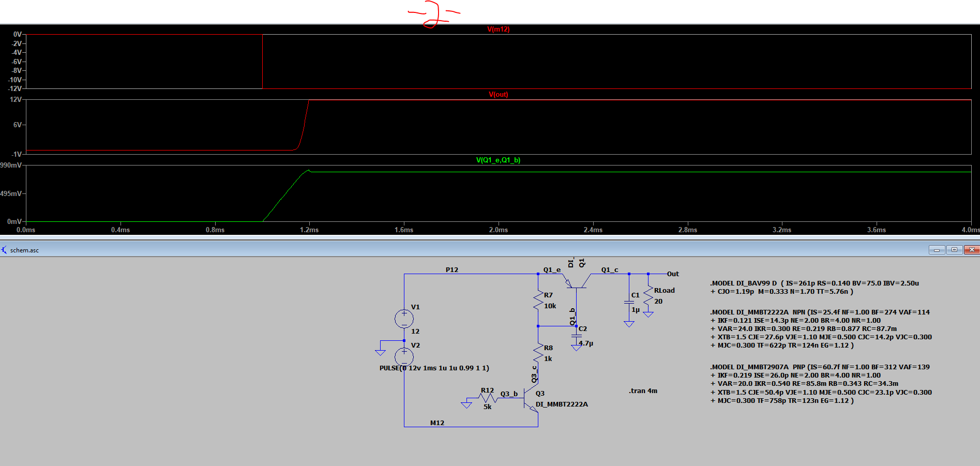
Task: Click the PULSE(0 12v 1ms 1u 1u 0.99 1 1) value
Action: (434, 368)
